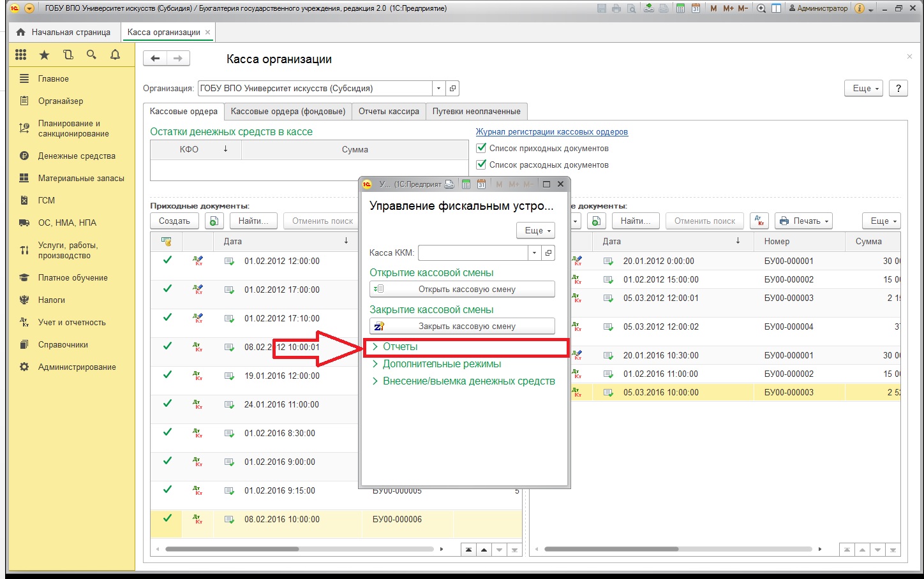
Task: Jump to list end in expense table
Action: click(893, 549)
